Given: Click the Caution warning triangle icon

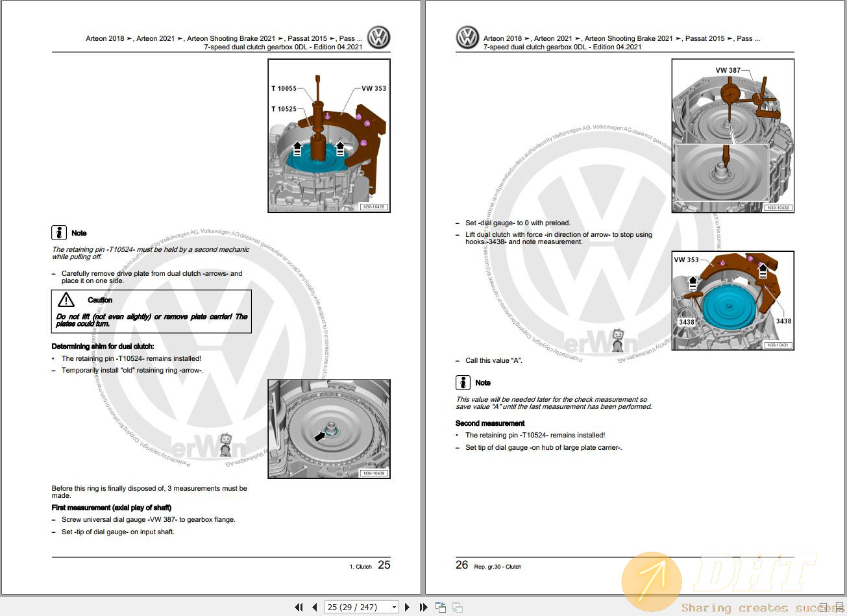Looking at the screenshot, I should [x=66, y=300].
